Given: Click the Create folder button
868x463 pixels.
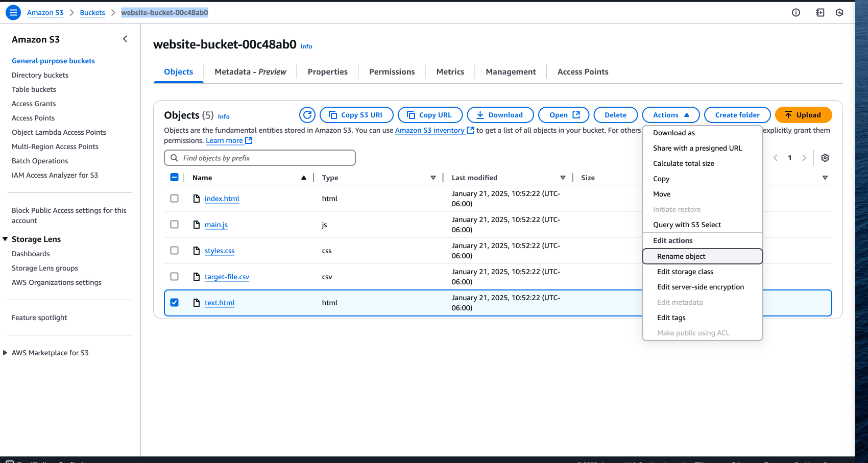Looking at the screenshot, I should [x=737, y=115].
